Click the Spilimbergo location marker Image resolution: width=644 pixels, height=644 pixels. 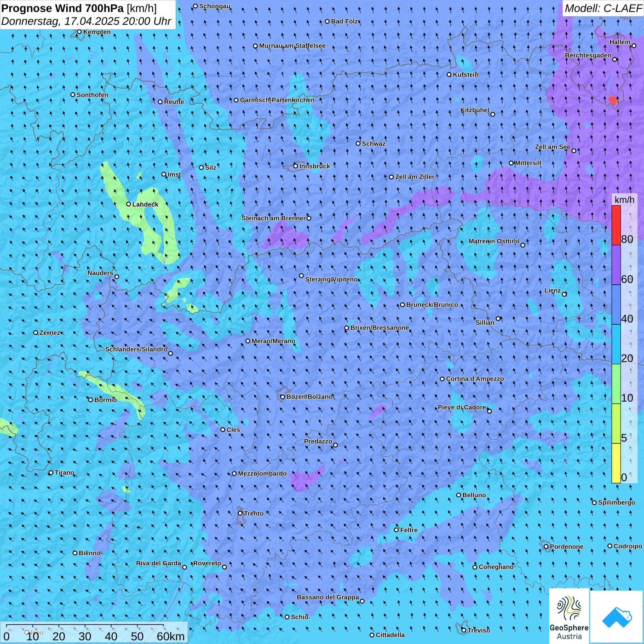click(594, 503)
